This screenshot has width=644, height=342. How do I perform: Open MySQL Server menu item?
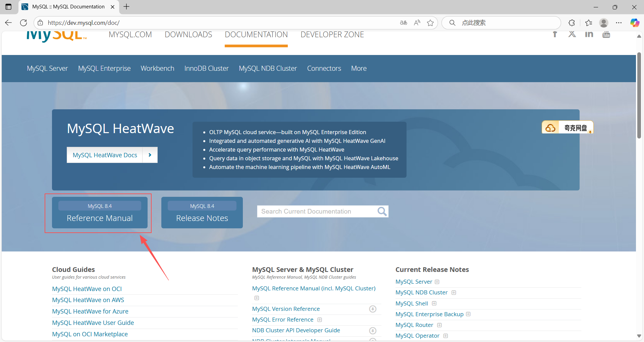(x=47, y=68)
